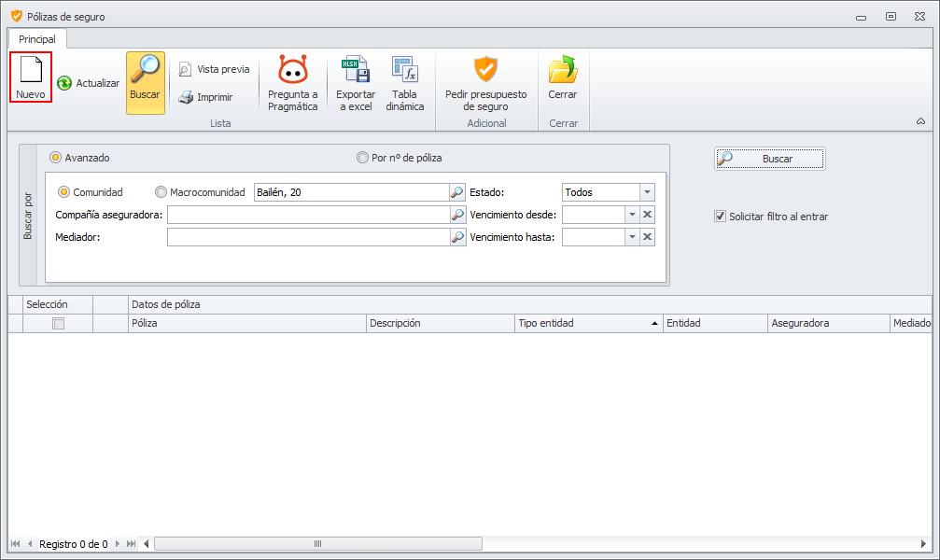
Task: Sort by the Aseguradora column header
Action: 829,323
